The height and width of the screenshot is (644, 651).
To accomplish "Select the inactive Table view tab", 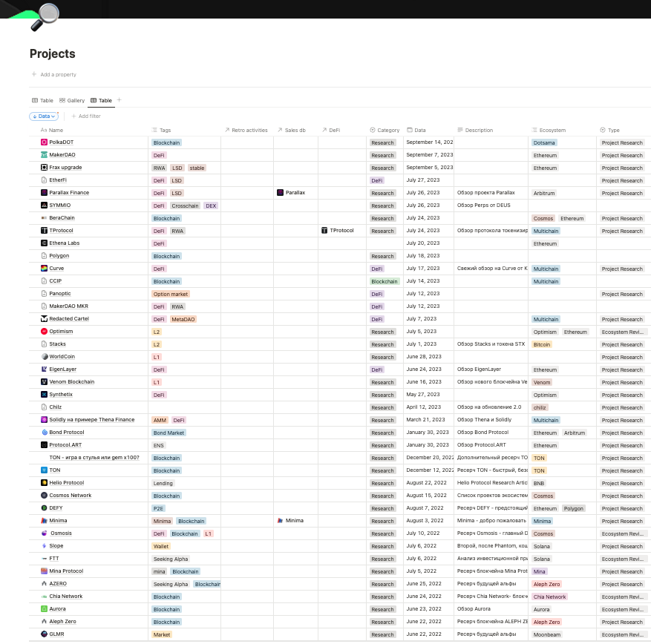I will [x=42, y=100].
